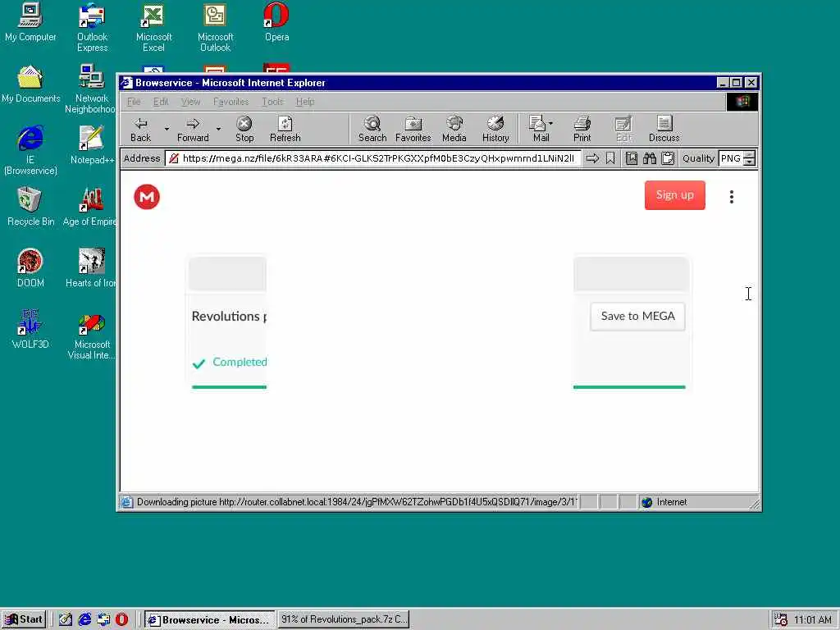Open the Search toolbar button
Image resolution: width=840 pixels, height=630 pixels.
click(x=372, y=130)
